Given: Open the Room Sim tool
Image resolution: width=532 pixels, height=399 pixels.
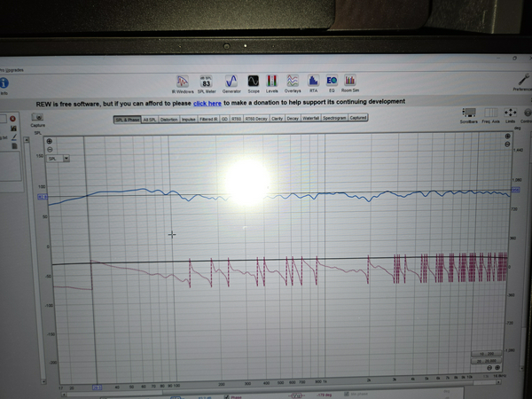Looking at the screenshot, I should tap(350, 83).
